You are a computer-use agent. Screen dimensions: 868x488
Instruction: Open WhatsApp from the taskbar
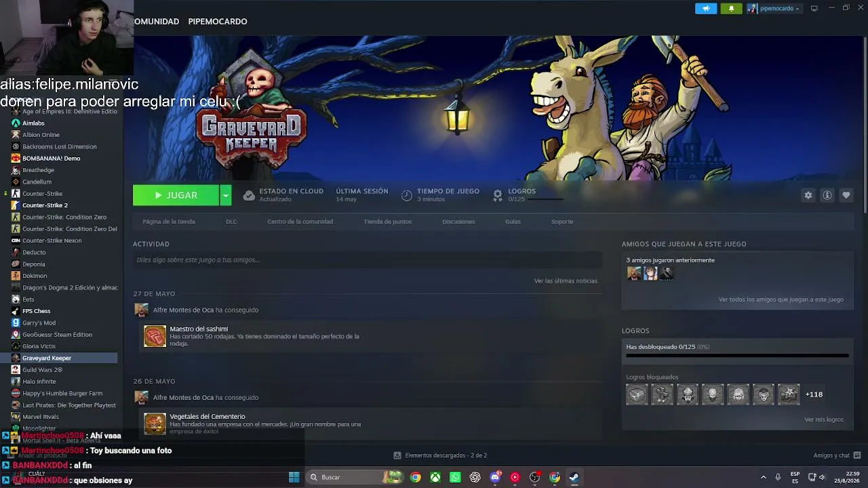pos(455,477)
